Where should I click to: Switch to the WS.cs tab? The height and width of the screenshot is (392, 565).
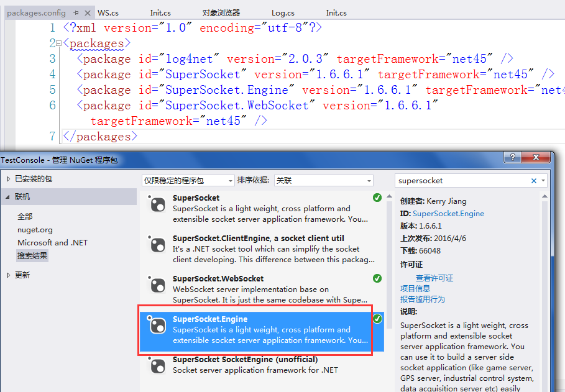[x=108, y=13]
